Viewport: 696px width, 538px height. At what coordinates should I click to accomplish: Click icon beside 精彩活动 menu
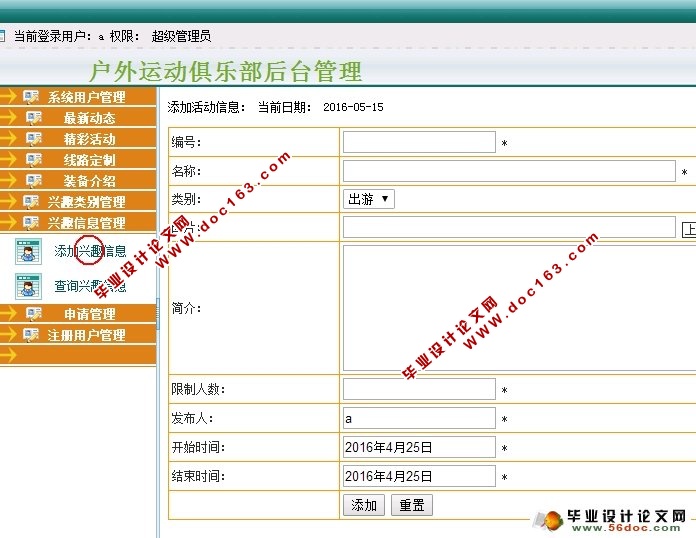[x=34, y=138]
